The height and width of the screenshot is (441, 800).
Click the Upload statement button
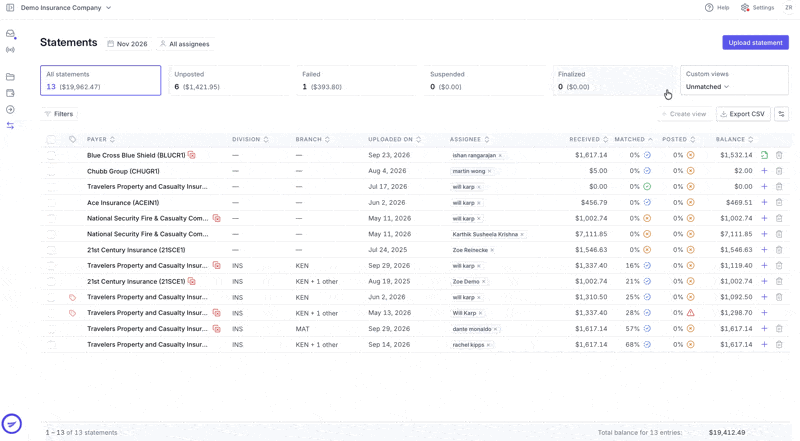(x=755, y=42)
